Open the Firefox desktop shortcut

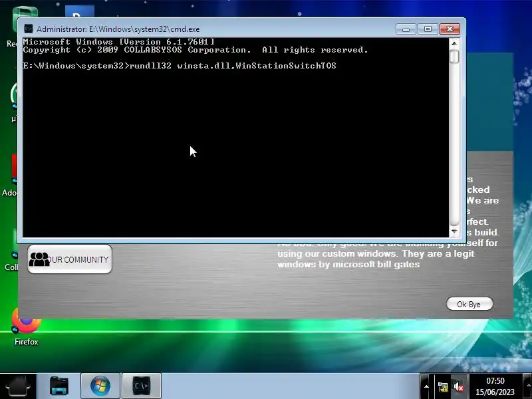(26, 327)
